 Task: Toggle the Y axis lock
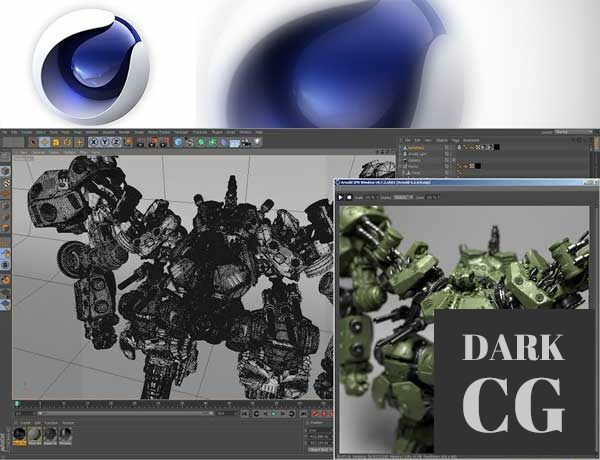pyautogui.click(x=104, y=142)
